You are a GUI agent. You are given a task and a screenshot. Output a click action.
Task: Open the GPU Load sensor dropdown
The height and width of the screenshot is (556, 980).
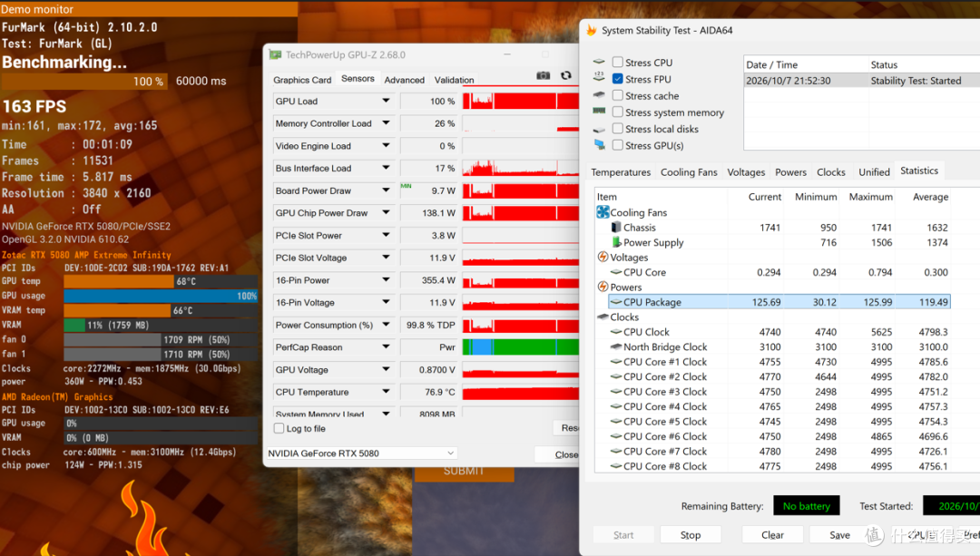[386, 101]
